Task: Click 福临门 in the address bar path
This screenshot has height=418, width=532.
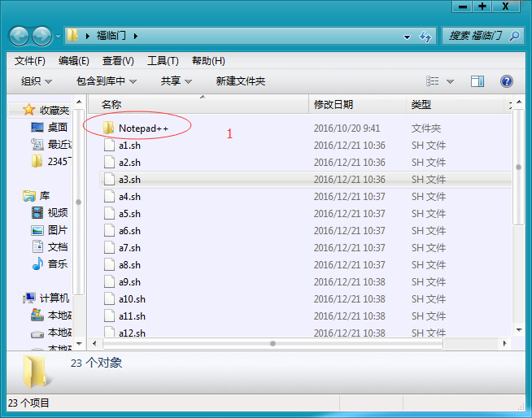Action: pos(111,35)
